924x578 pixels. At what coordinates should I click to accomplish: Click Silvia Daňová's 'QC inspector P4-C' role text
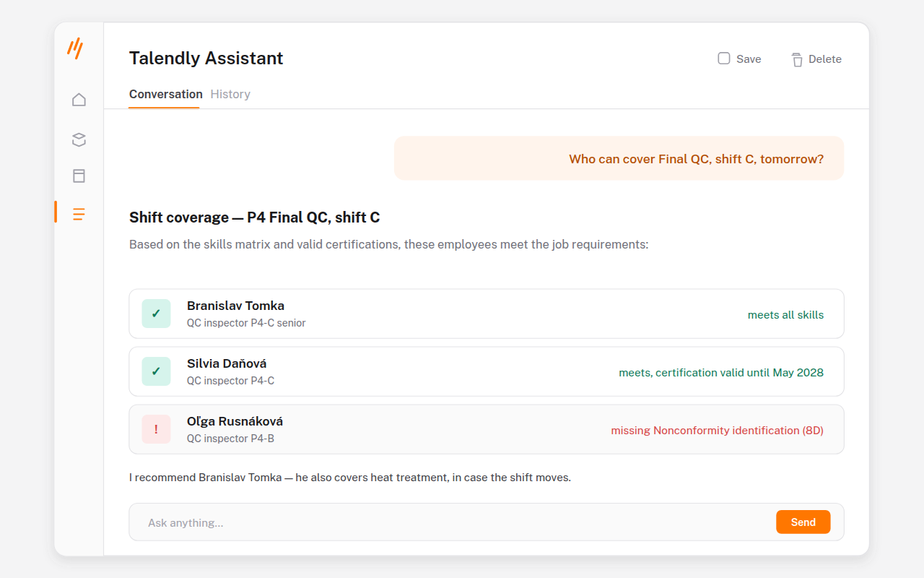230,381
